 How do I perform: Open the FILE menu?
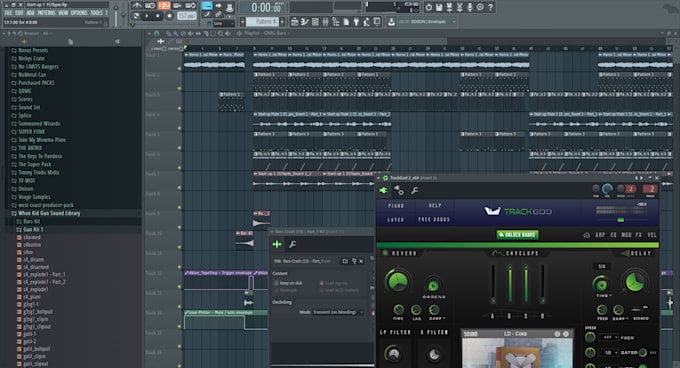(x=8, y=13)
